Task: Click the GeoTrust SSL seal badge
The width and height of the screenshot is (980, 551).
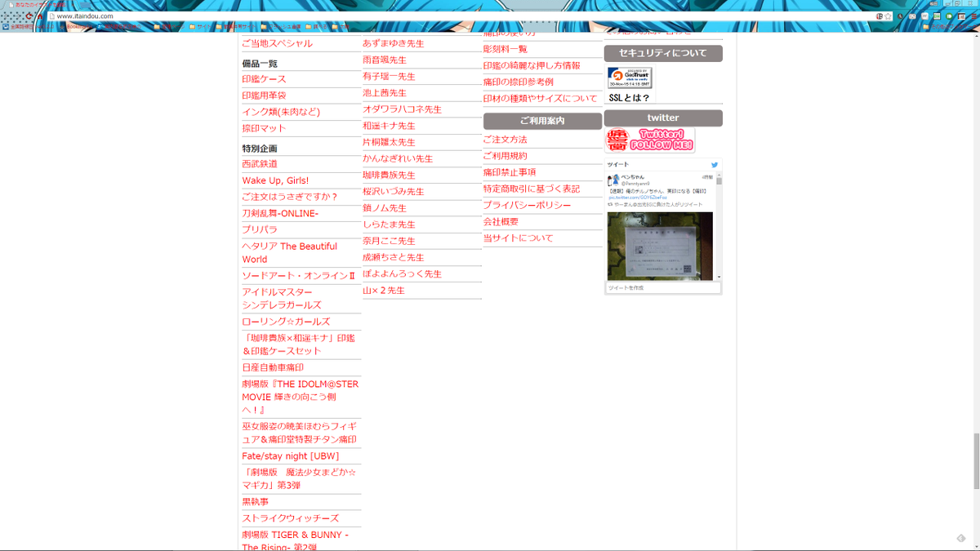Action: coord(630,78)
